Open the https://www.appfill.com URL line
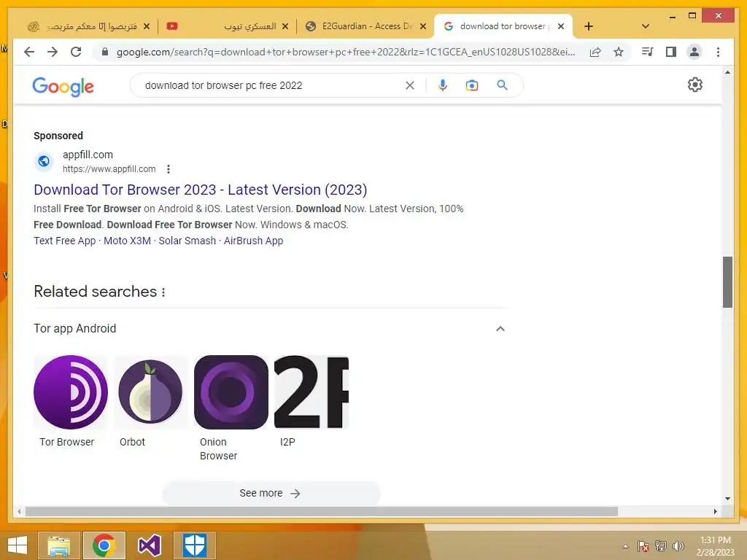Image resolution: width=747 pixels, height=560 pixels. [109, 169]
